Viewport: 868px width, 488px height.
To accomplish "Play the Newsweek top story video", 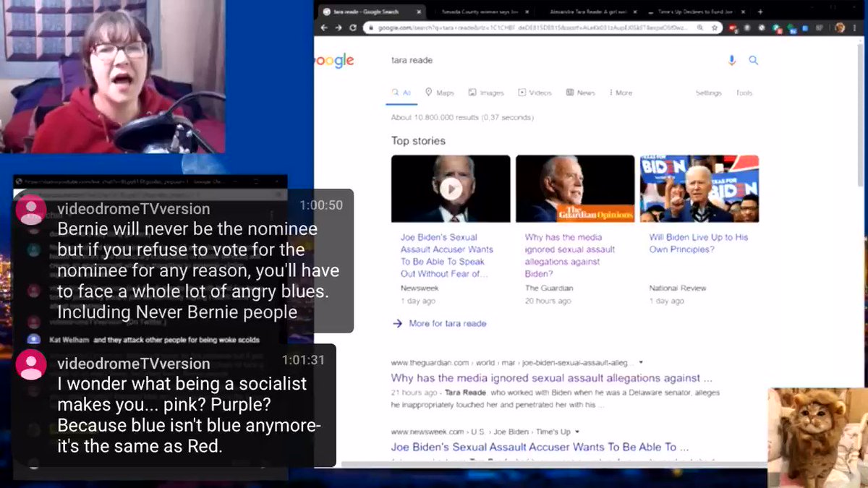I will tap(451, 189).
